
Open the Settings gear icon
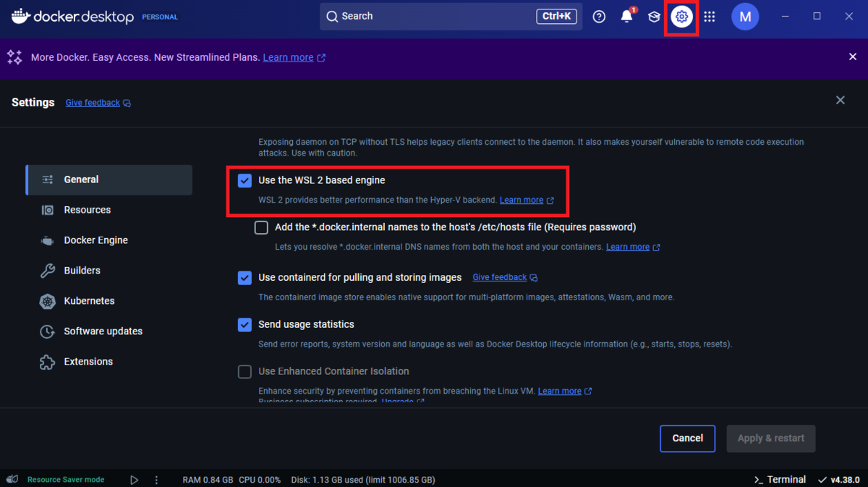pos(681,17)
